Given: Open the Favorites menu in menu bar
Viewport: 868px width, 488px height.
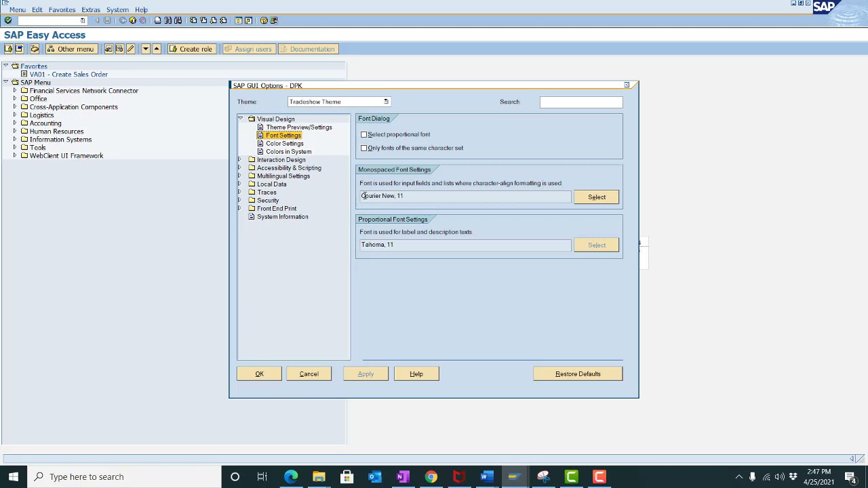Looking at the screenshot, I should [62, 9].
